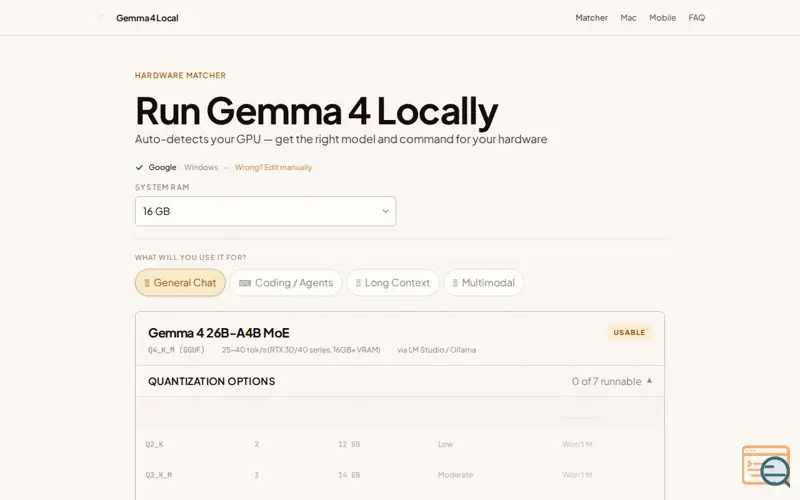Click Wrong? Edit manually link
800x500 pixels.
click(273, 167)
